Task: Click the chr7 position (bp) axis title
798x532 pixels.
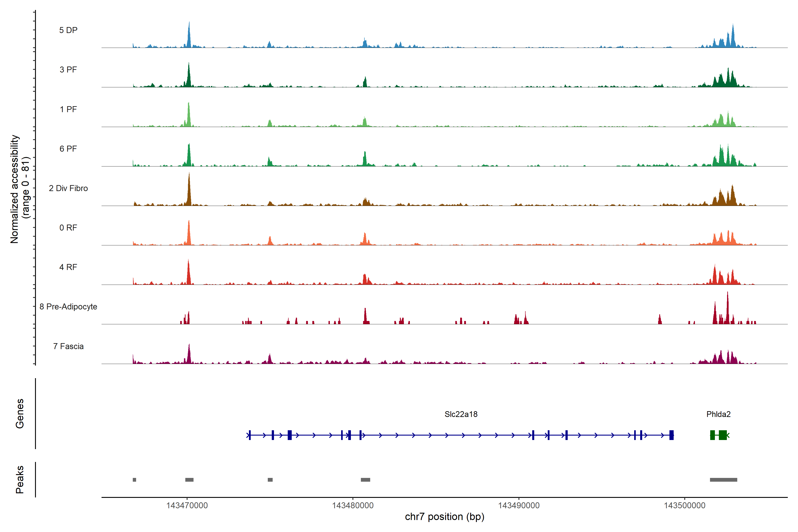Action: click(444, 517)
